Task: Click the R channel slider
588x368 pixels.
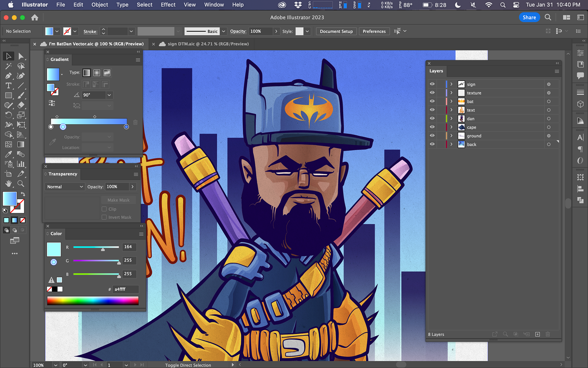Action: [x=96, y=247]
